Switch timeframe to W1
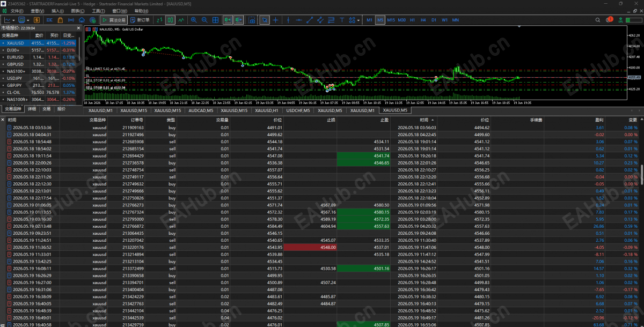The height and width of the screenshot is (327, 644). pyautogui.click(x=444, y=20)
